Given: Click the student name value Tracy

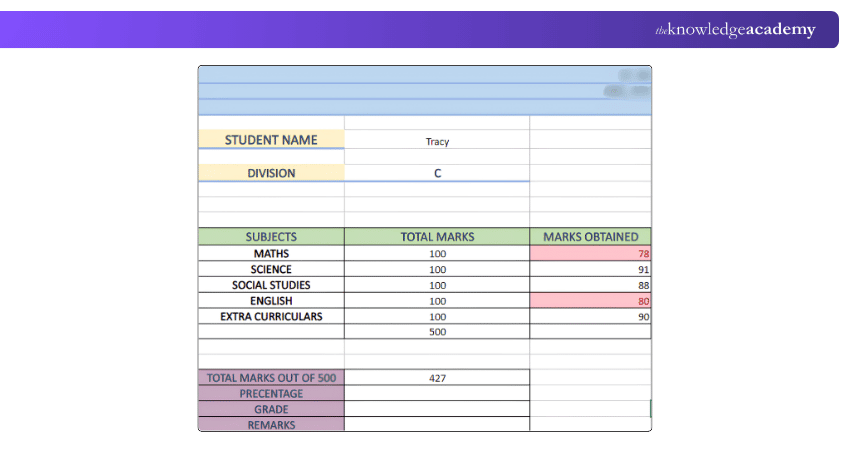Looking at the screenshot, I should [x=437, y=141].
